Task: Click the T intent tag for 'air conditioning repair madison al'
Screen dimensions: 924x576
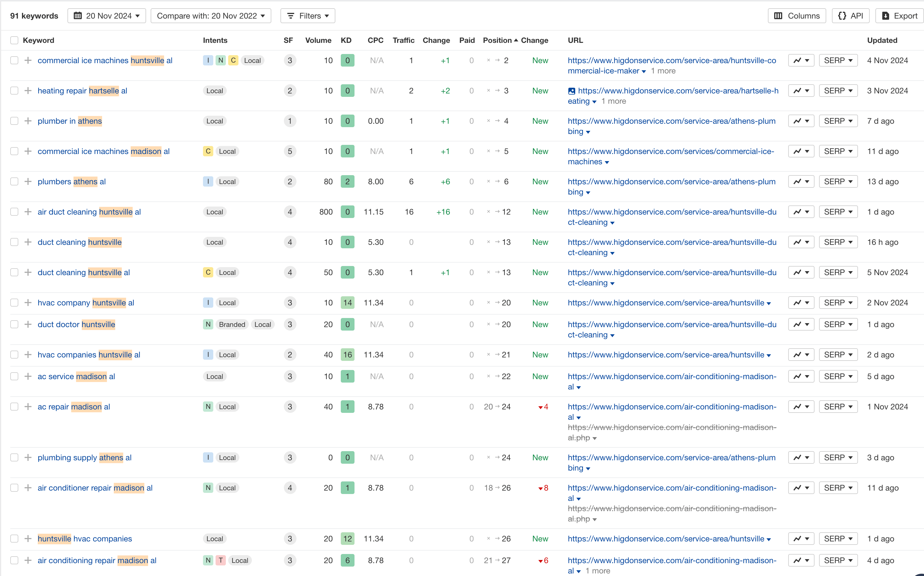Action: click(x=220, y=560)
